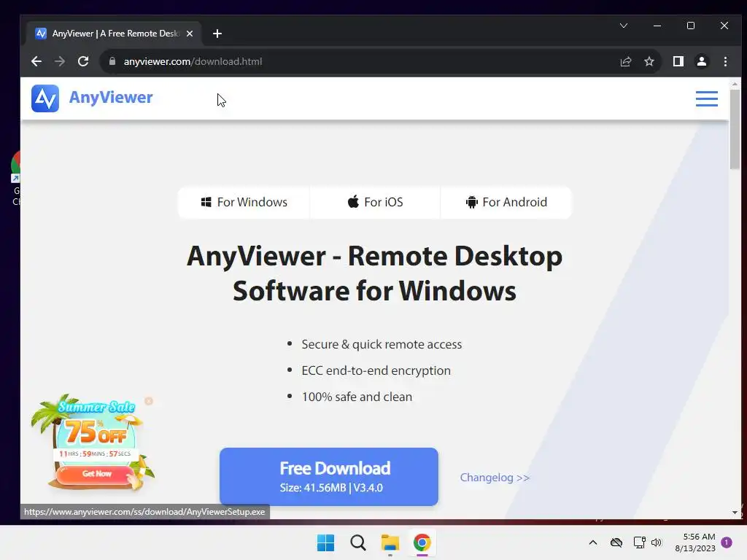Open Chrome three-dot menu
747x560 pixels.
(725, 61)
